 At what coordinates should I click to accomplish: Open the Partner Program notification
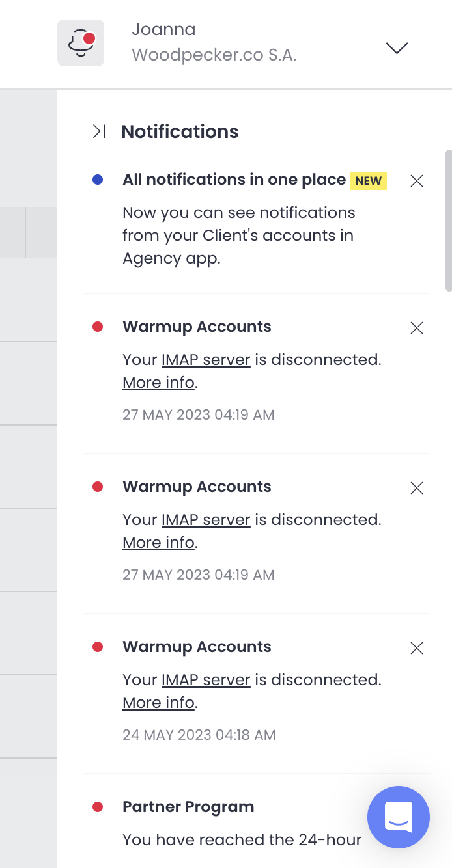click(x=188, y=807)
